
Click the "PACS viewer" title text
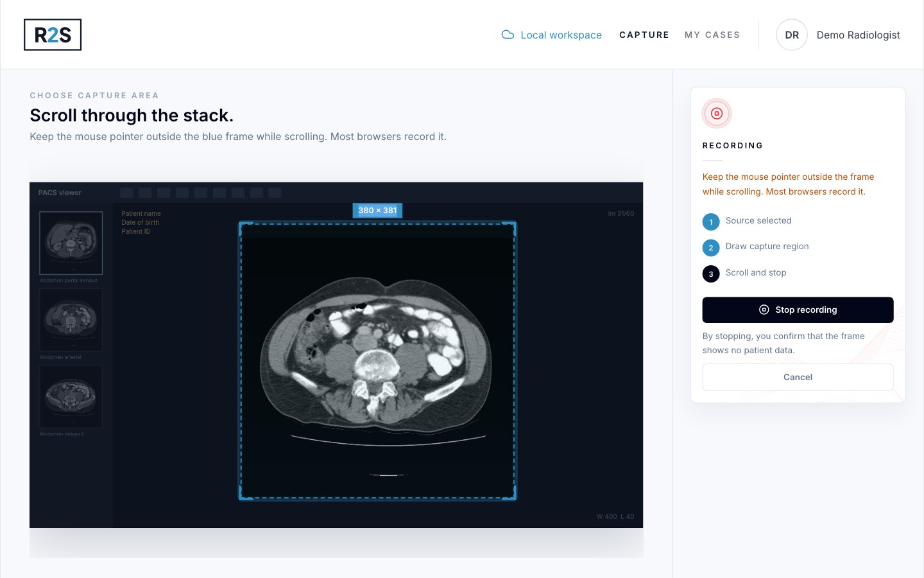[60, 193]
